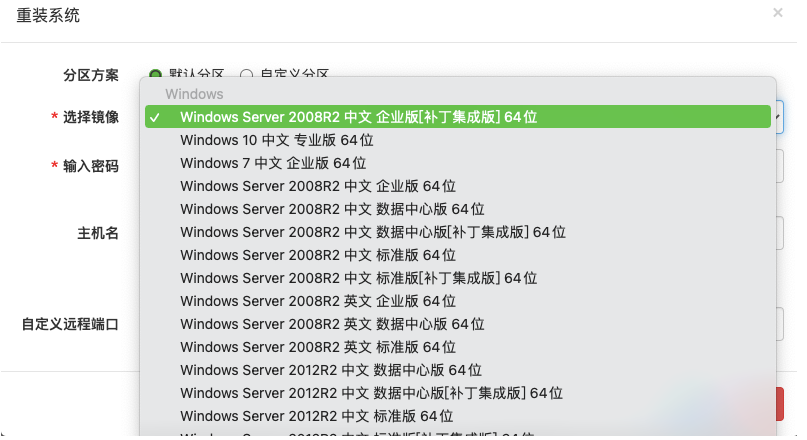The height and width of the screenshot is (440, 807).
Task: Pick Windows Server 2012R2 中文 数据中心版 64位
Action: (331, 370)
